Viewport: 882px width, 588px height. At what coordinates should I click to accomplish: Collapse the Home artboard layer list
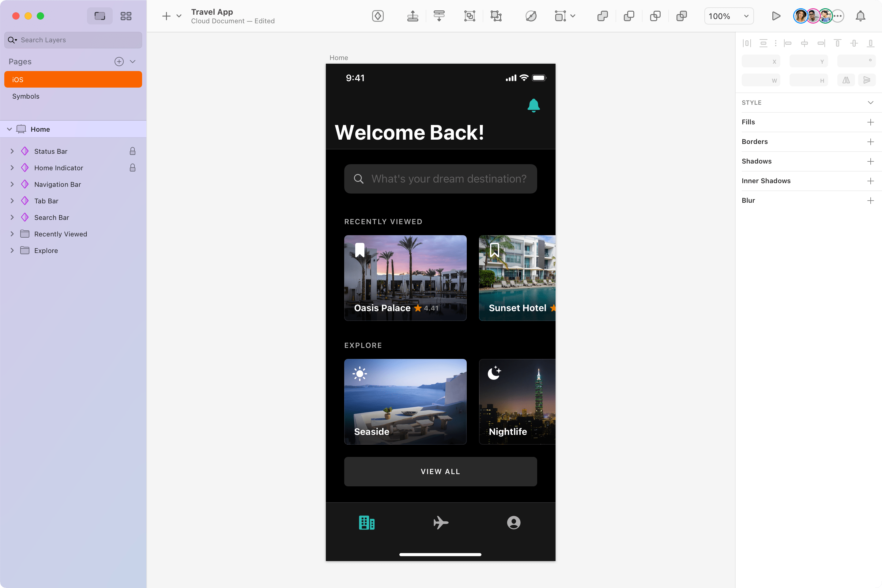9,129
